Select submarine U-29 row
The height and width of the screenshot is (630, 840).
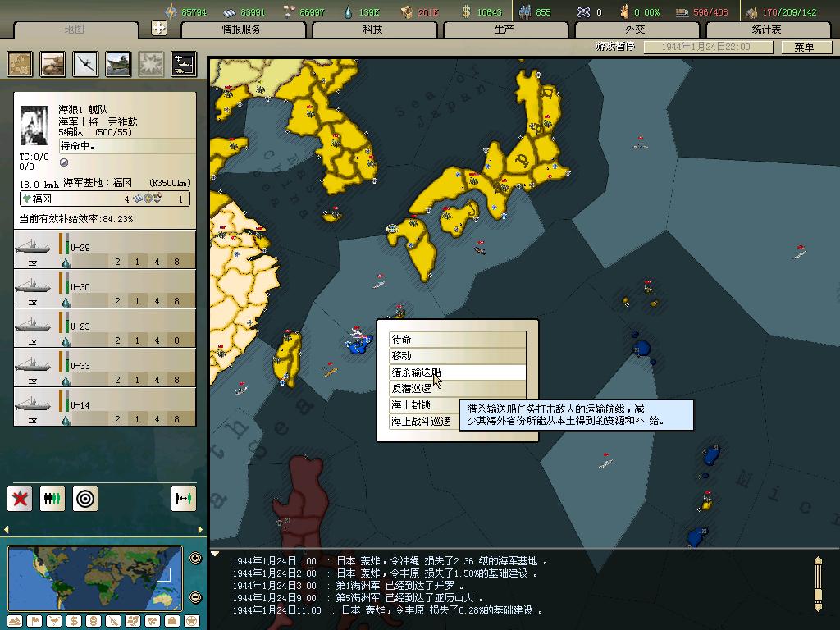[x=104, y=249]
